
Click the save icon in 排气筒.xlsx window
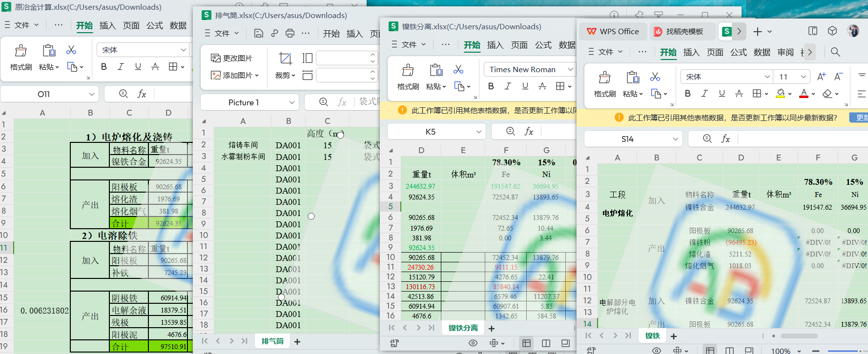(x=259, y=33)
